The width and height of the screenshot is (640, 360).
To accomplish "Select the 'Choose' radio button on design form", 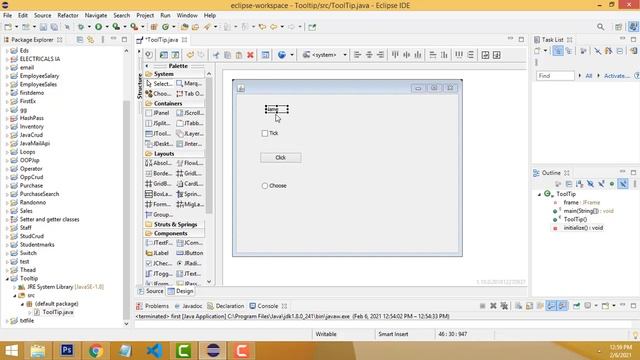I will [x=265, y=186].
